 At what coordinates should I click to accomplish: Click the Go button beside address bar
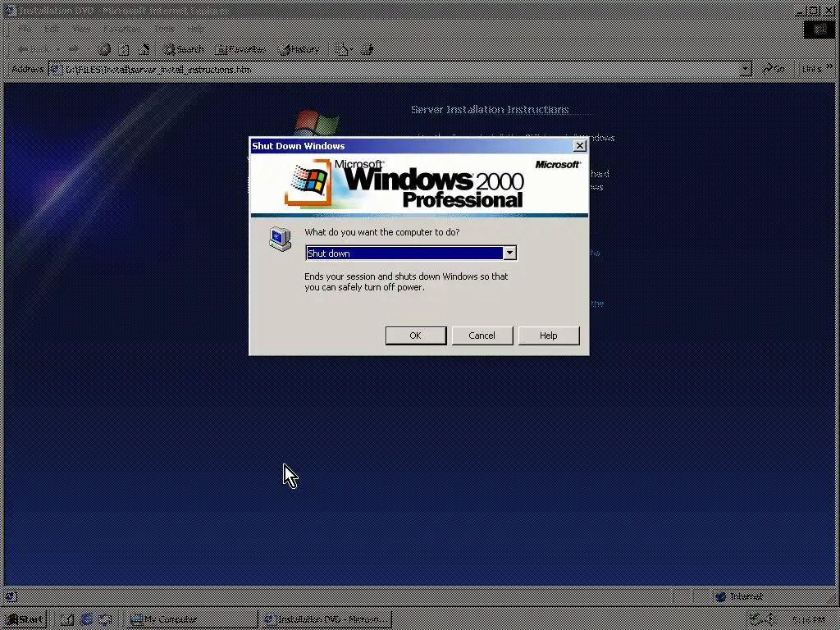[774, 69]
